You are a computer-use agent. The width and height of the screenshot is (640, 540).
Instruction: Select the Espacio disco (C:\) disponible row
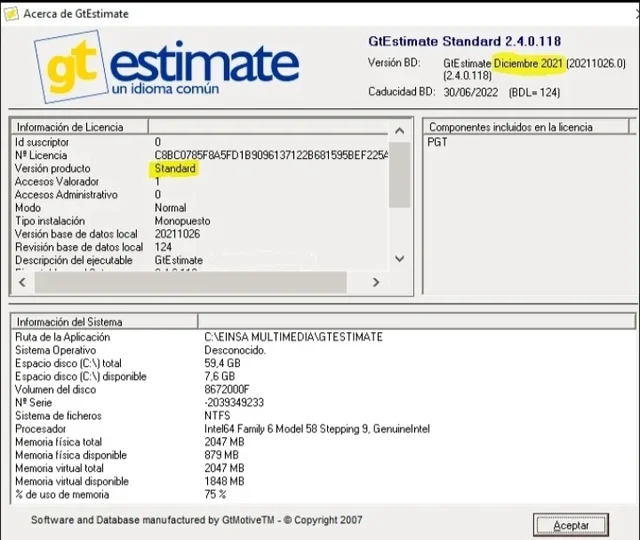coord(322,376)
